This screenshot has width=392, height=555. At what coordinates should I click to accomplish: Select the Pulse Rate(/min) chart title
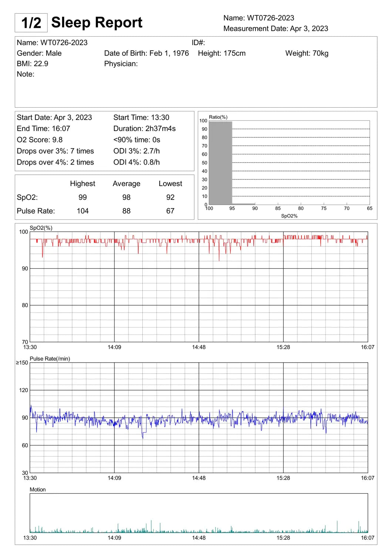50,359
